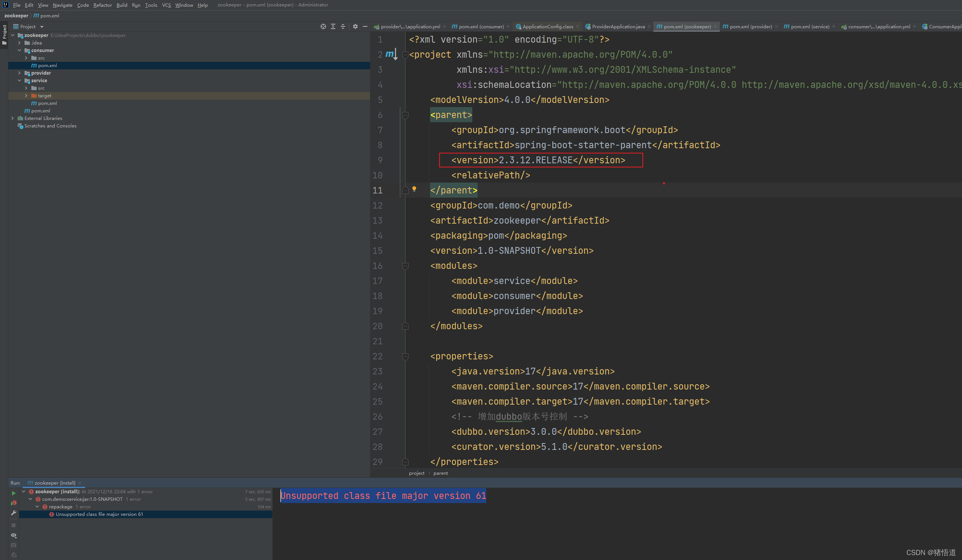Expand the target folder
The image size is (962, 560).
coord(26,96)
